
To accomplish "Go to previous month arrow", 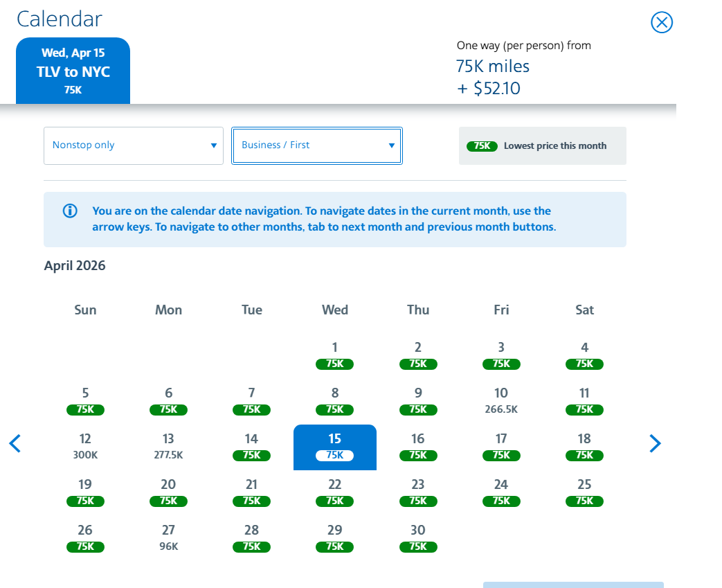I will (15, 443).
